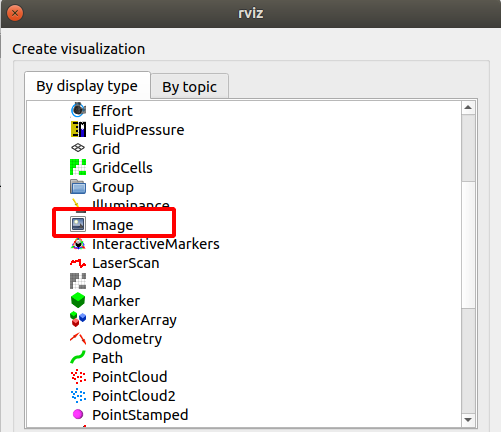Select the green GridCells icon
502x432 pixels.
[78, 167]
